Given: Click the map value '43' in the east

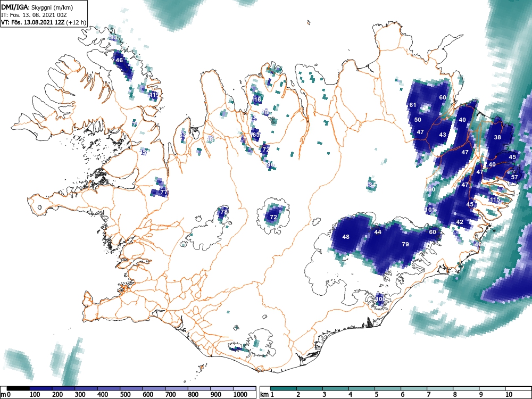Looking at the screenshot, I should [x=443, y=135].
